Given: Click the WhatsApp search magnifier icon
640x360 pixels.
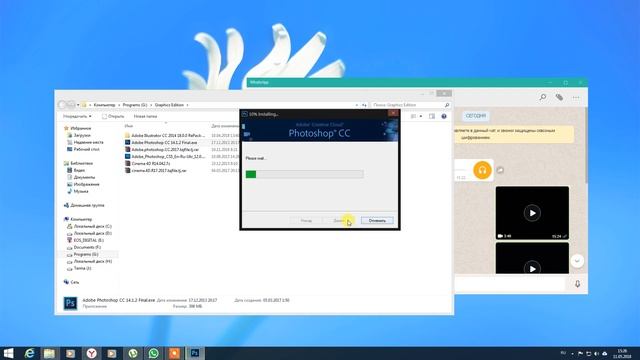Looking at the screenshot, I should [543, 97].
